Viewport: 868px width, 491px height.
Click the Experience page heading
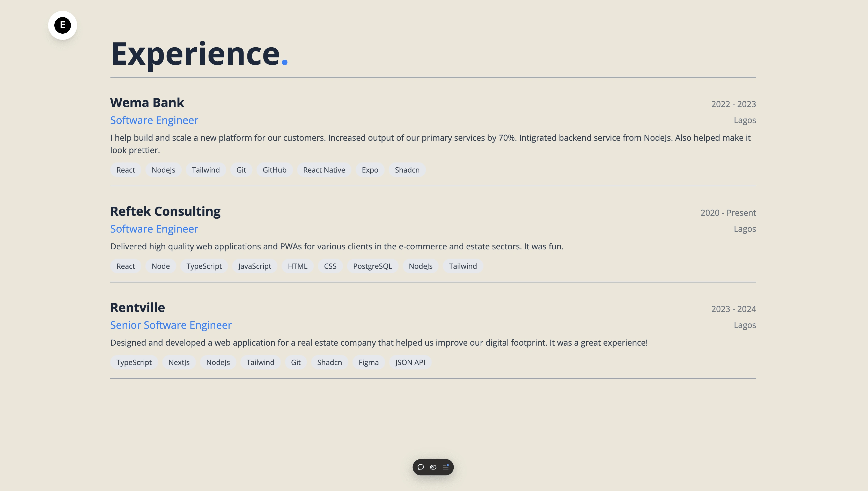pos(199,54)
